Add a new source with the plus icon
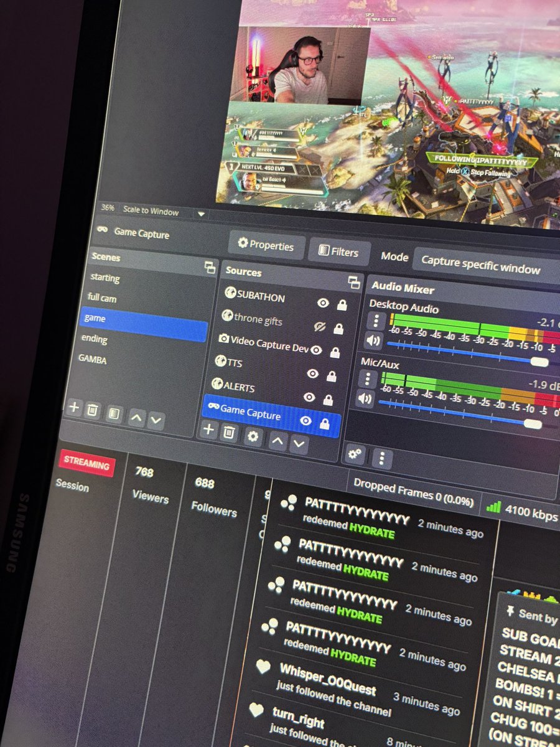560x747 pixels. tap(209, 430)
